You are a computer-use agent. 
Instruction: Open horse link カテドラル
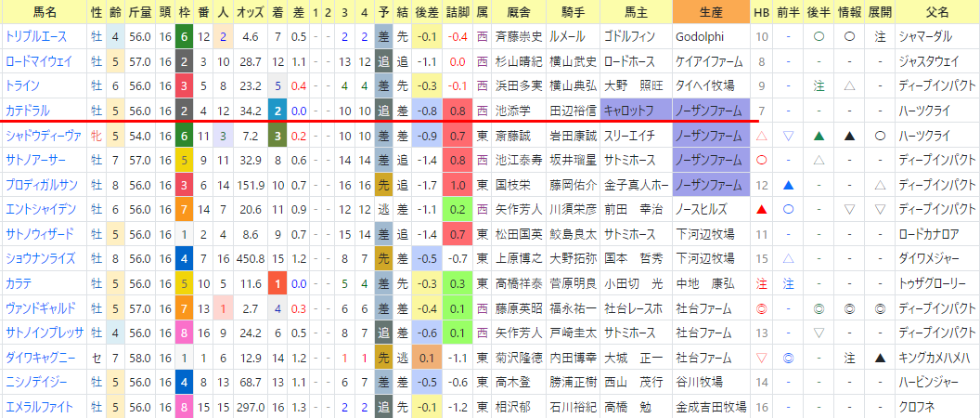tap(27, 111)
